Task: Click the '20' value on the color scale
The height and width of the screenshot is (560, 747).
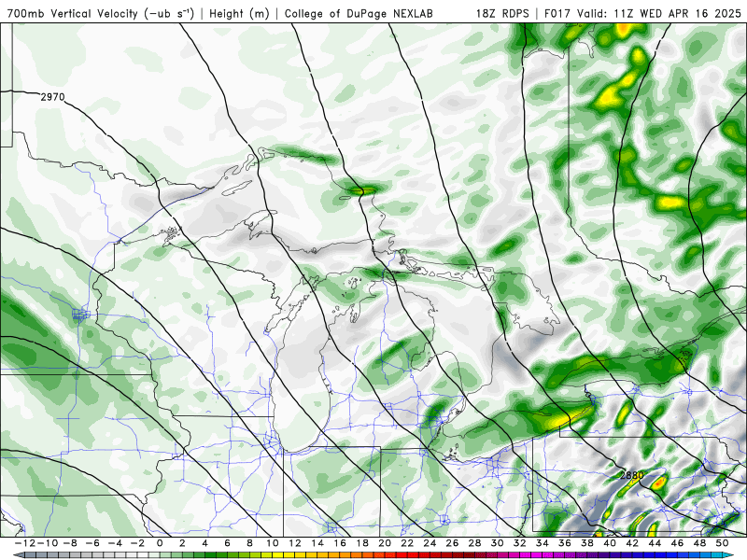Action: 385,543
